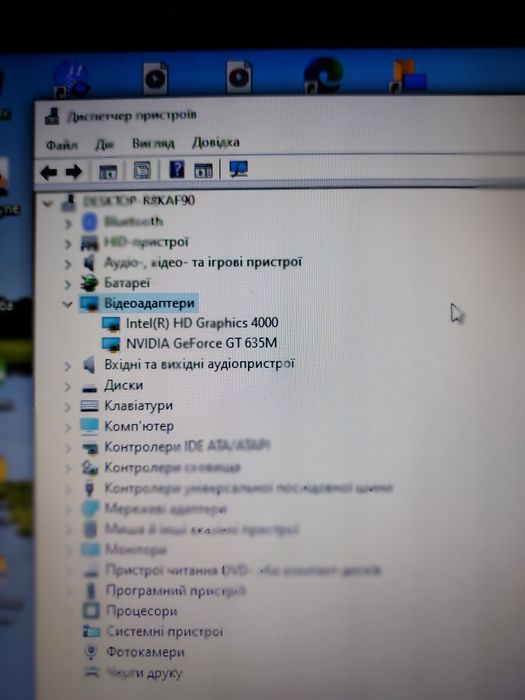
Task: Click the Диспетчер пристроїв title bar icon
Action: (52, 117)
